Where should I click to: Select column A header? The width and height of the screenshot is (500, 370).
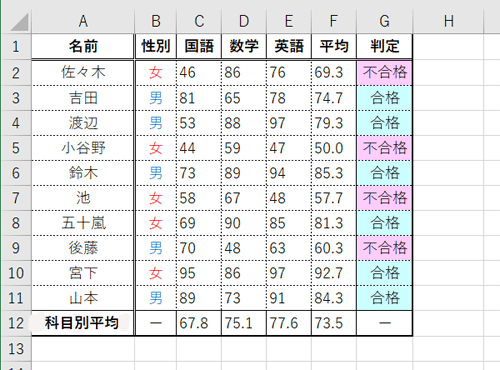pos(83,22)
